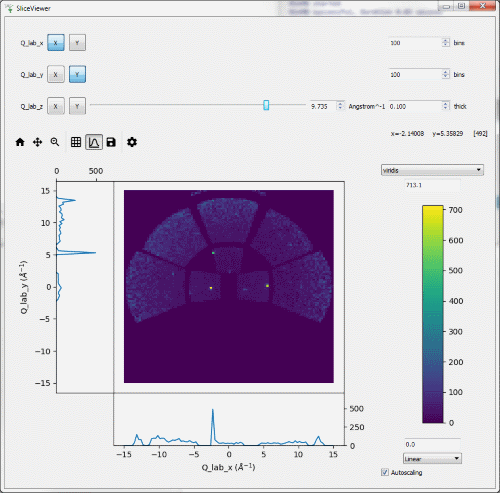The width and height of the screenshot is (500, 493).
Task: Click SliceViewer window title icon
Action: [x=10, y=8]
